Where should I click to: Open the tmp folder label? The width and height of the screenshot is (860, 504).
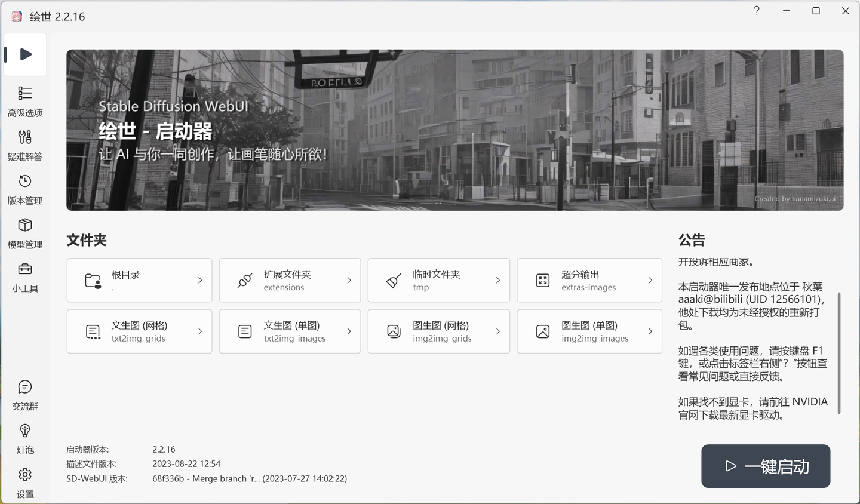[x=420, y=288]
